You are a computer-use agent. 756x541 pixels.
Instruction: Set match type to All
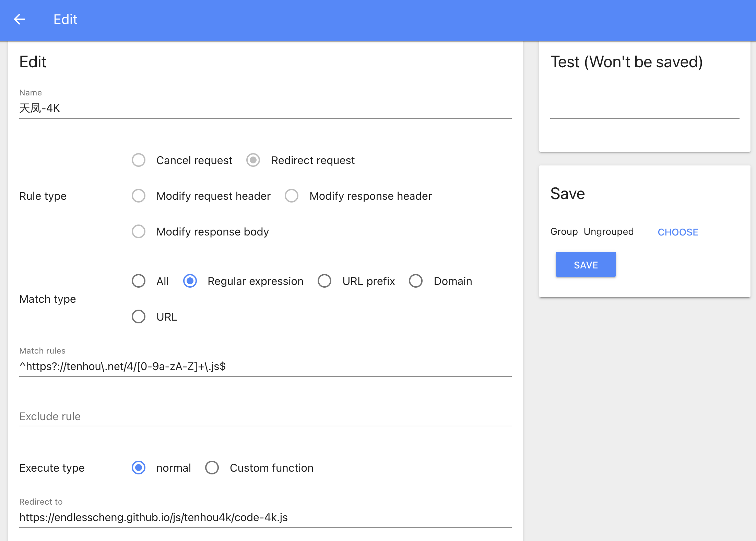point(139,281)
